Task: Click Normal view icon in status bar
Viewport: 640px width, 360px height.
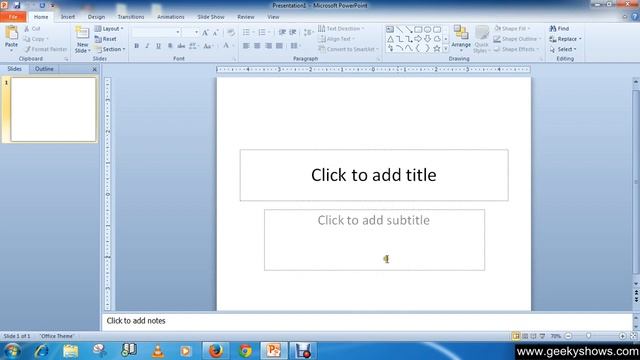Action: click(516, 336)
